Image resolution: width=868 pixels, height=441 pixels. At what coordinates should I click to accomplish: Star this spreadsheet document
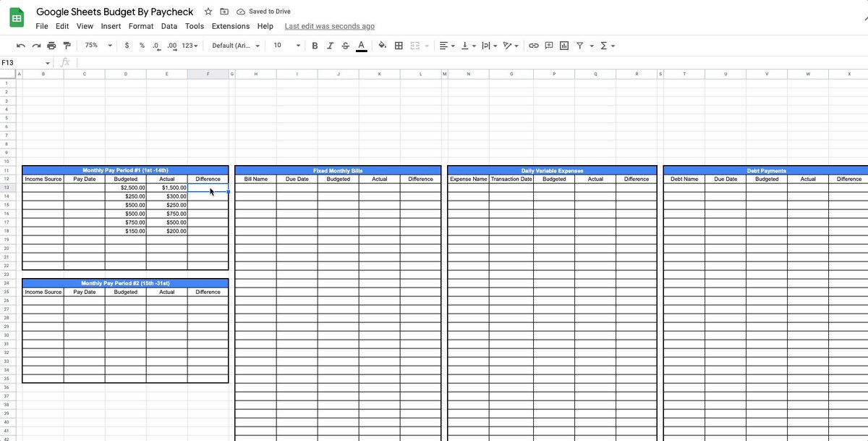click(x=208, y=12)
